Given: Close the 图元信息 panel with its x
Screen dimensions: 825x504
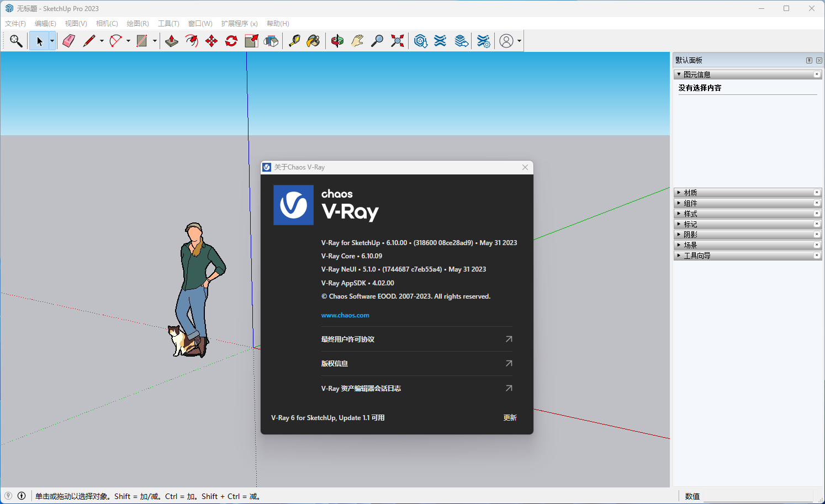Looking at the screenshot, I should point(817,75).
